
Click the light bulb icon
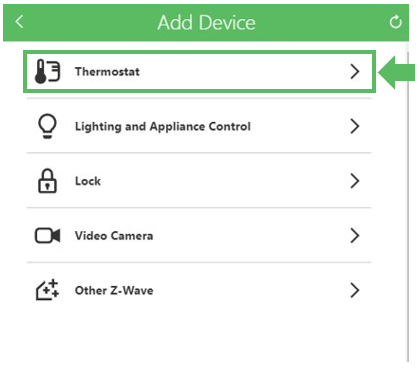coord(47,126)
